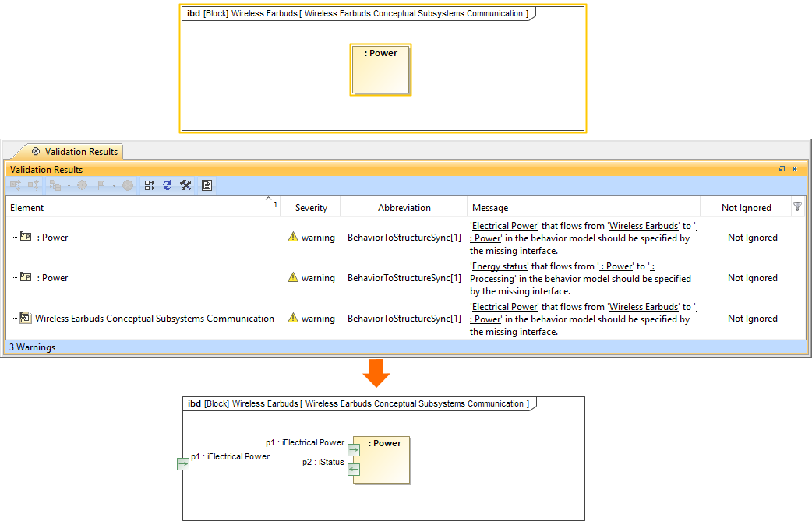Click the blue refresh validation icon
812x521 pixels.
pos(167,185)
